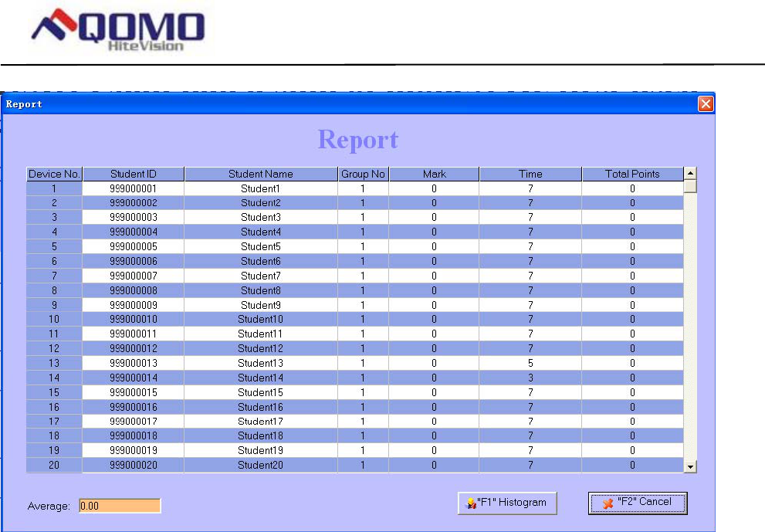Click the Student14 name cell
Viewport: 765px width, 532px height.
click(260, 378)
